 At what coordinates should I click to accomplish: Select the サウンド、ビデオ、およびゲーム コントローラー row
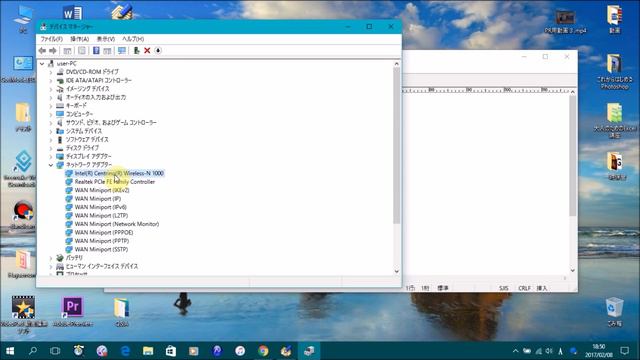click(x=111, y=123)
